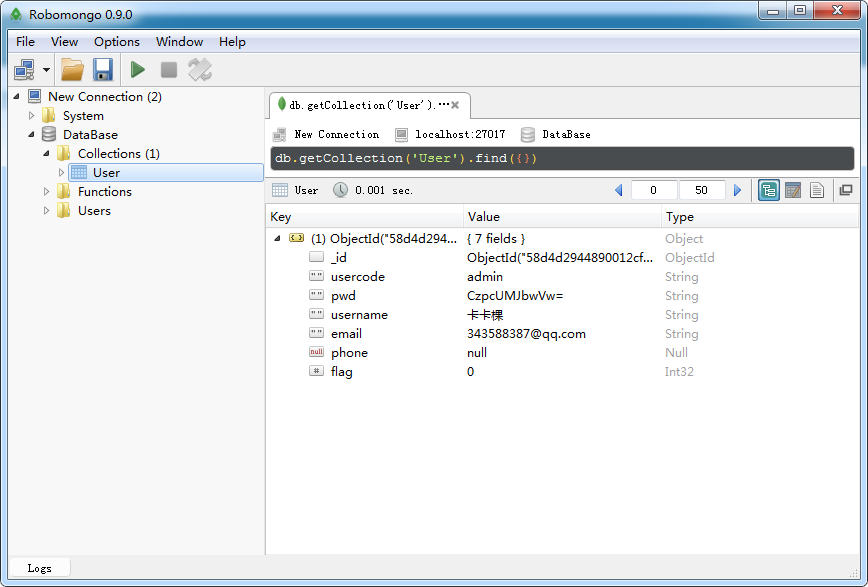Screen dimensions: 868x587
Task: Select the Users folder label
Action: point(94,210)
